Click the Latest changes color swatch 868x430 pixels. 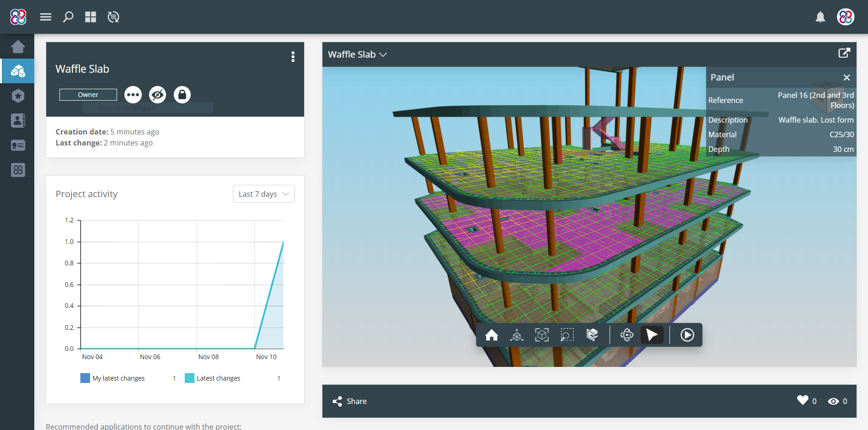(189, 378)
